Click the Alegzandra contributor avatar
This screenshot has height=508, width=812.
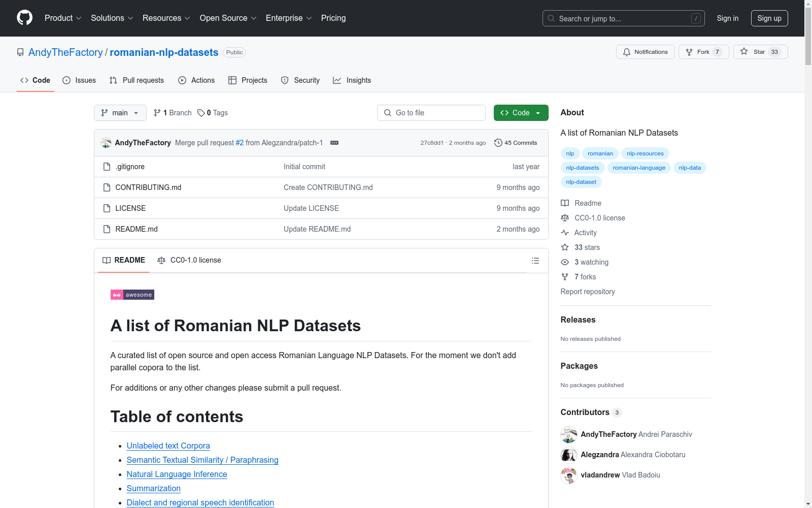[569, 455]
